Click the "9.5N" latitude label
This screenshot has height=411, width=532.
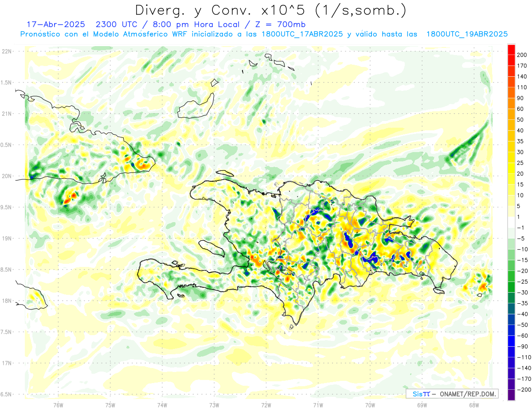pos(6,207)
